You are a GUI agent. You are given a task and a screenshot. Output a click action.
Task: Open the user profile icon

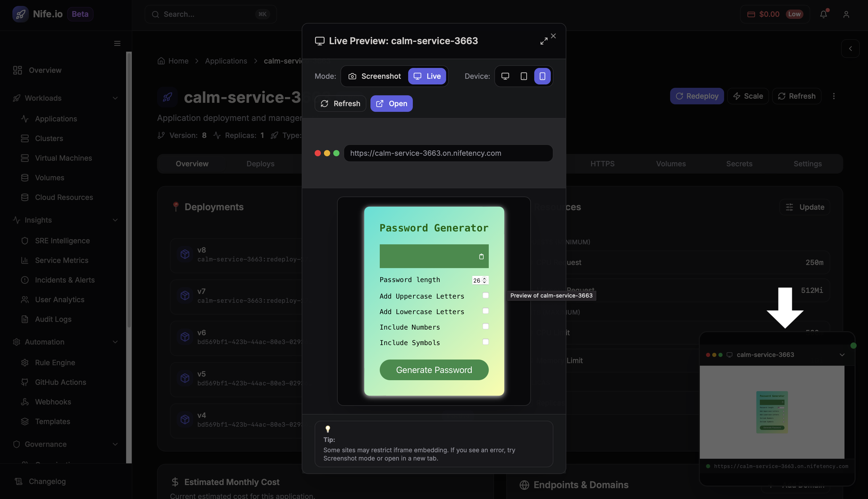point(846,14)
